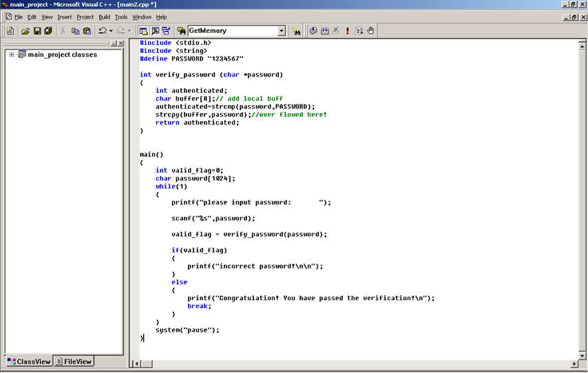Click the Paste clipboard icon

point(87,31)
